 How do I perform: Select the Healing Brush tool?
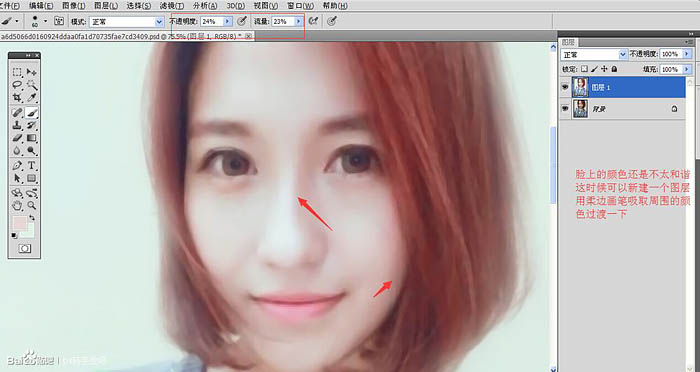(17, 112)
